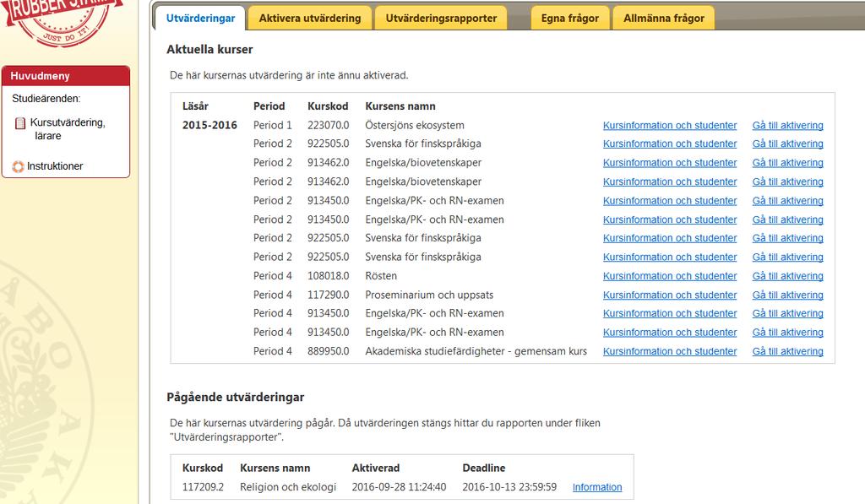The height and width of the screenshot is (504, 865).
Task: Open Kursutvärdering, lärare in the main menu
Action: 68,129
